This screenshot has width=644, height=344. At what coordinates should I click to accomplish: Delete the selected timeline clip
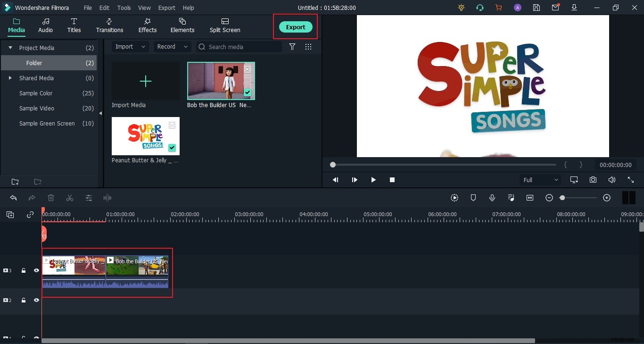(51, 198)
